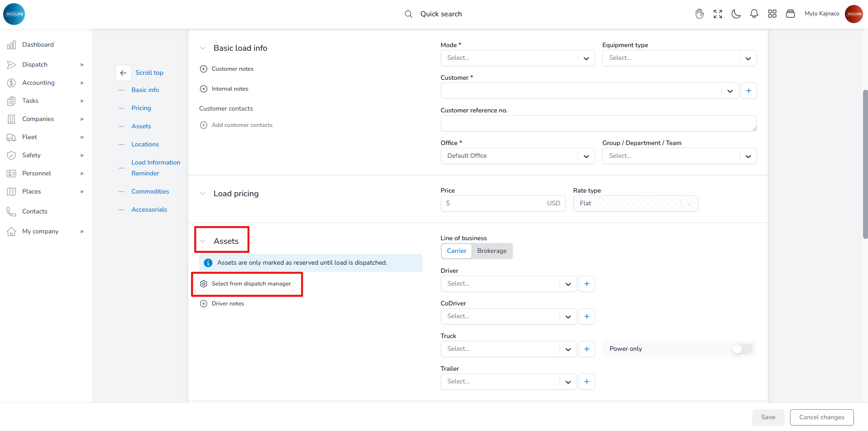Add new driver with plus icon
Image resolution: width=868 pixels, height=431 pixels.
586,284
